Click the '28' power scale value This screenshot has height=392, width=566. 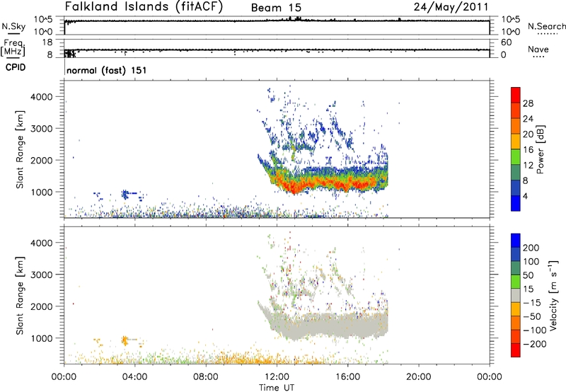pyautogui.click(x=528, y=103)
